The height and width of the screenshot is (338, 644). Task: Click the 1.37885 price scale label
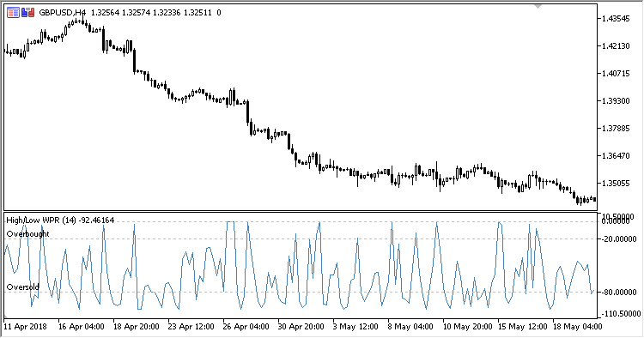tap(616, 129)
